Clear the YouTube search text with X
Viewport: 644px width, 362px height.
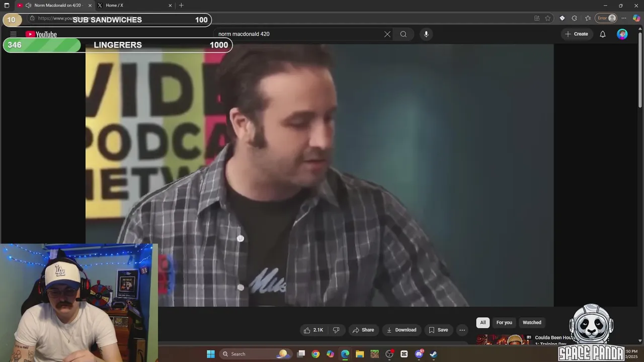387,34
